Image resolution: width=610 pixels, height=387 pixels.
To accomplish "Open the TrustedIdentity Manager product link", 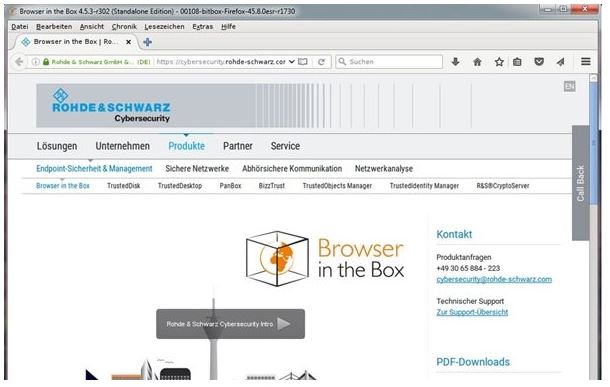I will pyautogui.click(x=424, y=186).
